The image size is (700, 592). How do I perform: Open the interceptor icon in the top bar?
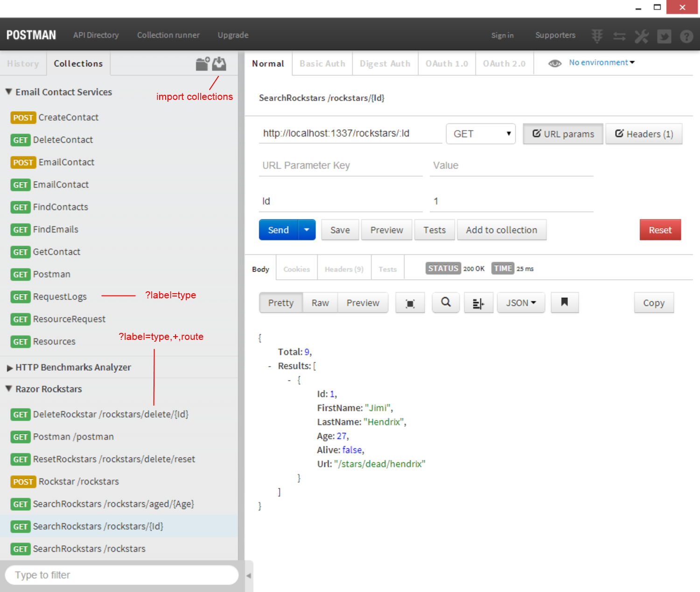click(x=597, y=35)
